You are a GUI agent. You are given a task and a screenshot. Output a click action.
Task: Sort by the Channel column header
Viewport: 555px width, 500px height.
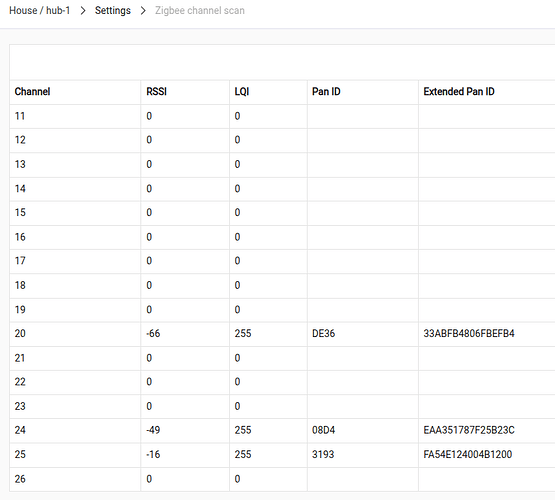(x=32, y=92)
